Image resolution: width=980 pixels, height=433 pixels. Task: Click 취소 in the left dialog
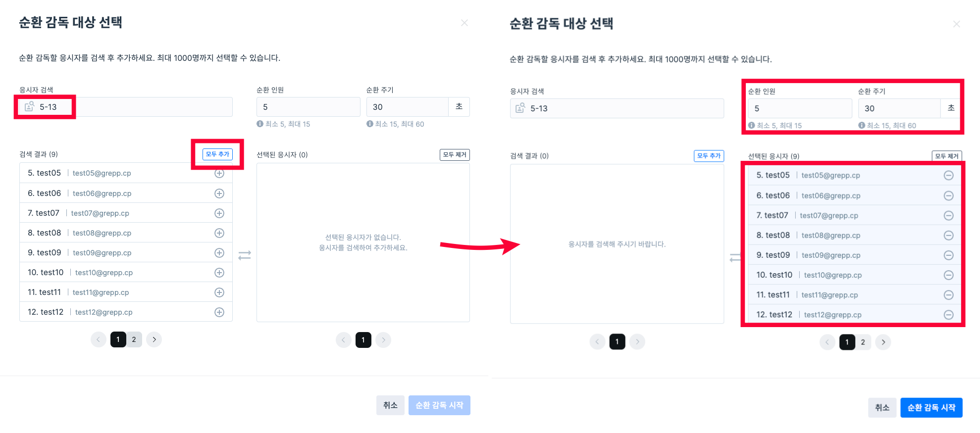[390, 405]
